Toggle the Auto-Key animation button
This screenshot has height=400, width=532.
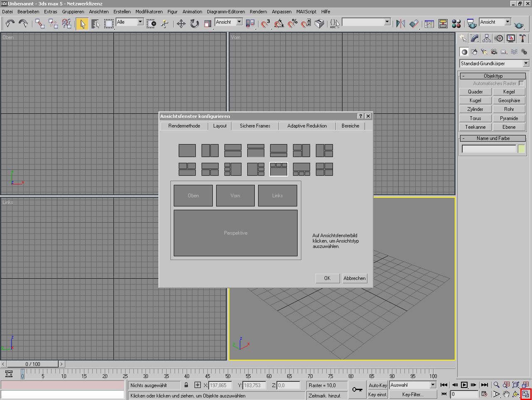tap(377, 385)
